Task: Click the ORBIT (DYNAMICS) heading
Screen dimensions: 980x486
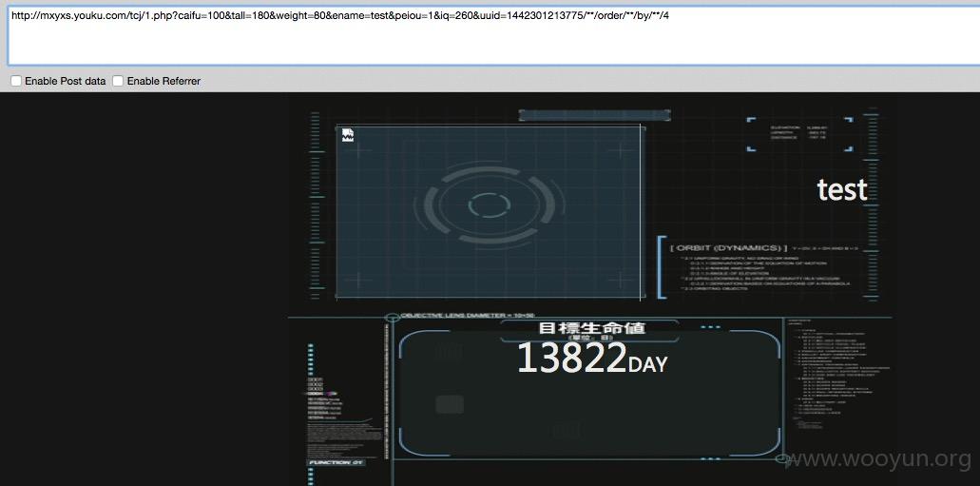Action: [728, 248]
